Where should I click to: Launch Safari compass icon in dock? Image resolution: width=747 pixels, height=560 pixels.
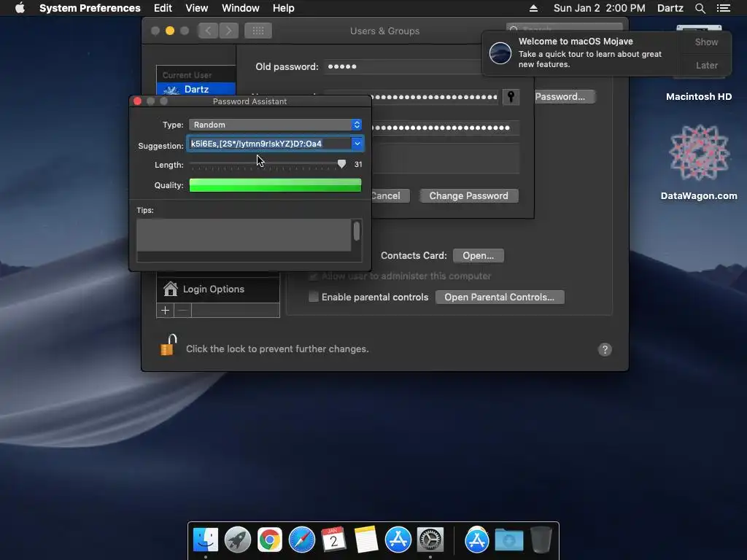302,540
